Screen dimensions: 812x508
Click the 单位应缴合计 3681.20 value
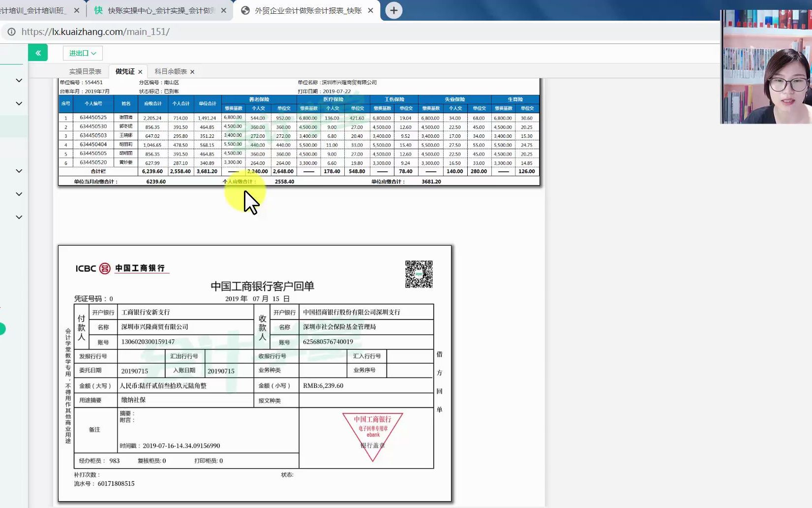(x=431, y=182)
